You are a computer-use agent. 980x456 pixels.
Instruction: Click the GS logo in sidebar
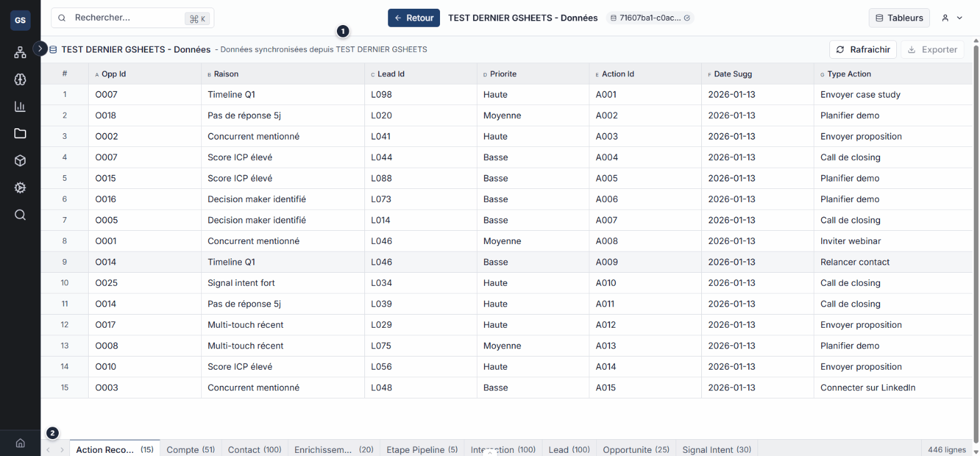20,20
